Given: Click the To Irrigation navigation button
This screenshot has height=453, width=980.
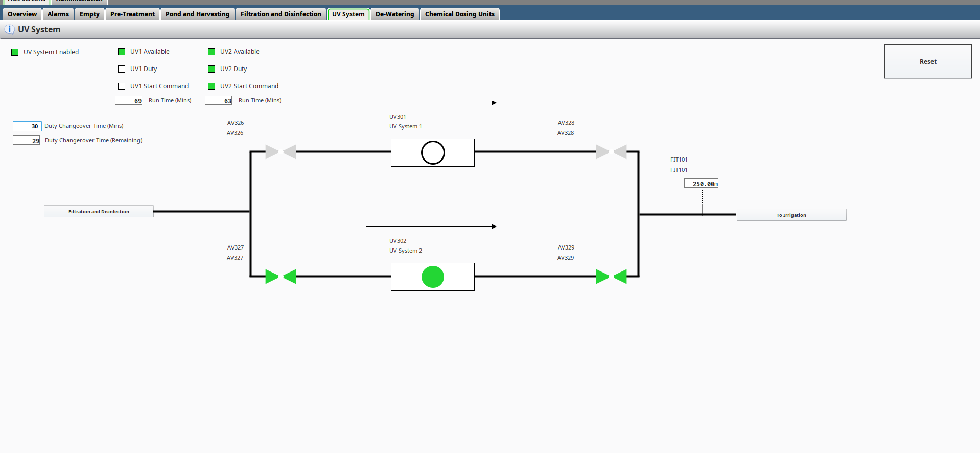Looking at the screenshot, I should pyautogui.click(x=791, y=215).
